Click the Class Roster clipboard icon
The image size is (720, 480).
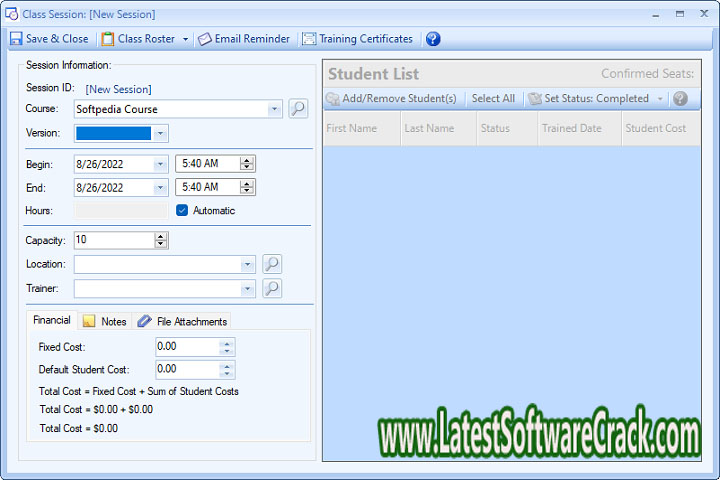coord(107,39)
